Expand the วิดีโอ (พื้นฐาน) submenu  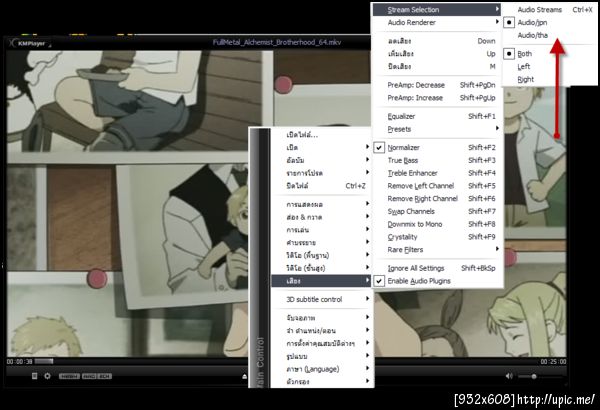(321, 255)
